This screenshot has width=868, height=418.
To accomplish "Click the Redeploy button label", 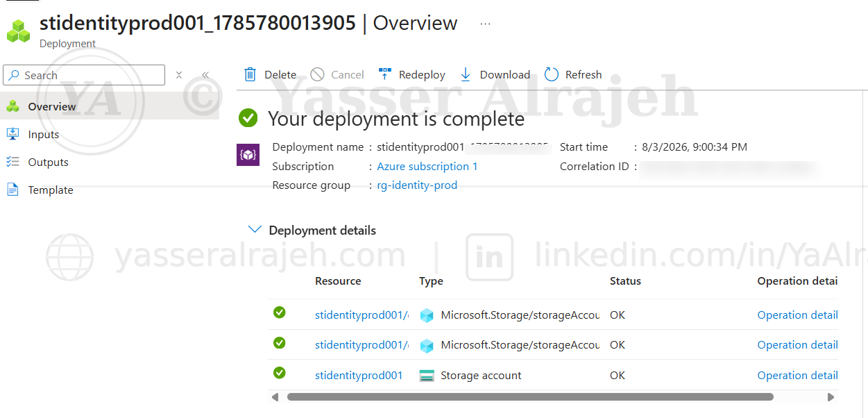I will point(422,75).
